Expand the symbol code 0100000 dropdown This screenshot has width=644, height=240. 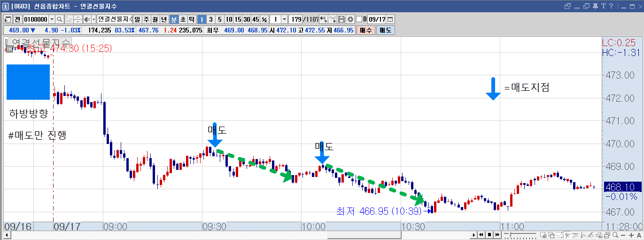click(x=52, y=19)
